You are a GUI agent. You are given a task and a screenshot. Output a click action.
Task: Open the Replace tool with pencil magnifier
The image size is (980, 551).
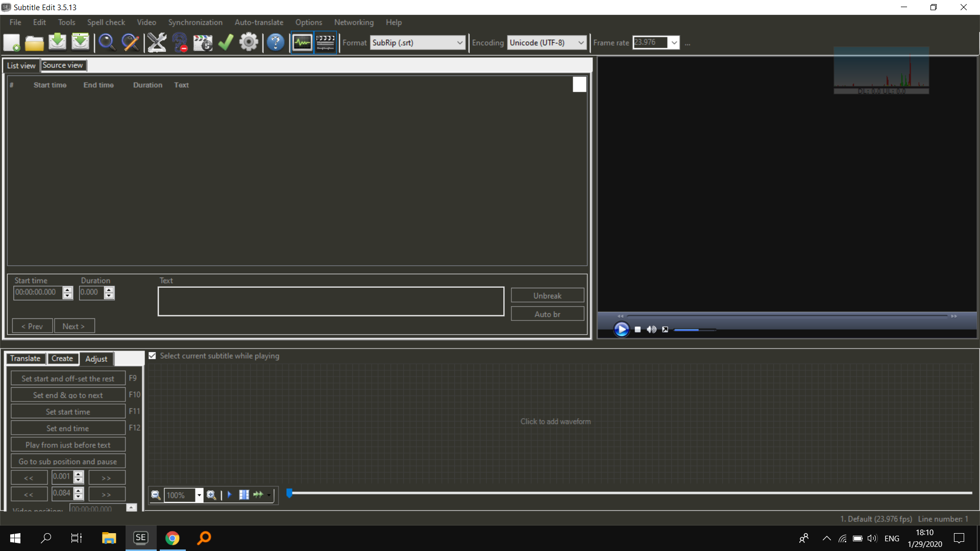pyautogui.click(x=130, y=42)
